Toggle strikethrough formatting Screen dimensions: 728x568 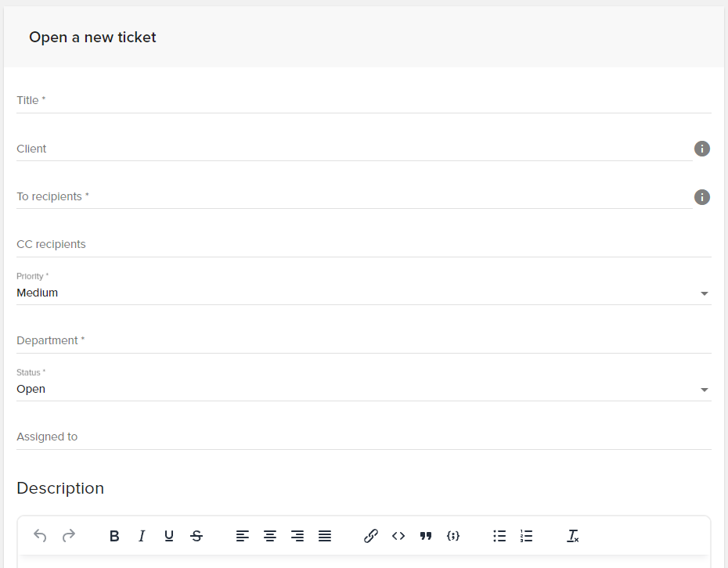pos(196,536)
